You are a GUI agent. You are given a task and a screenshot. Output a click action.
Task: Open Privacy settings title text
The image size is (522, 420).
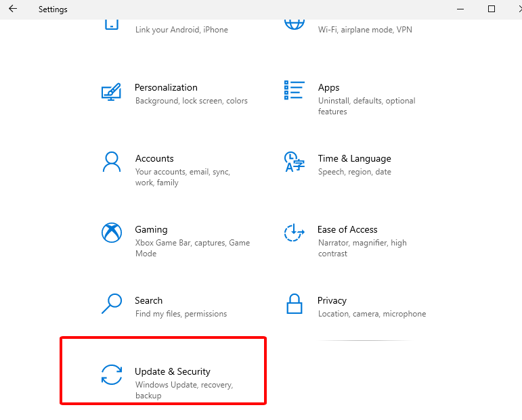[332, 300]
